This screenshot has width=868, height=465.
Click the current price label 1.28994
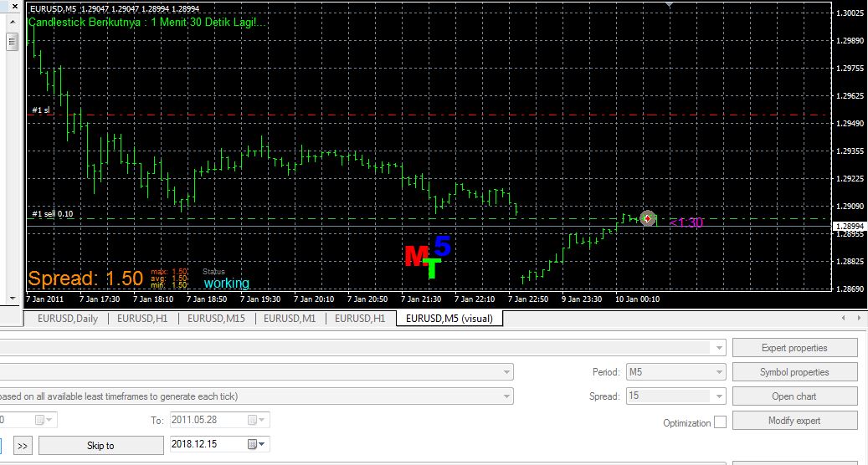click(850, 226)
